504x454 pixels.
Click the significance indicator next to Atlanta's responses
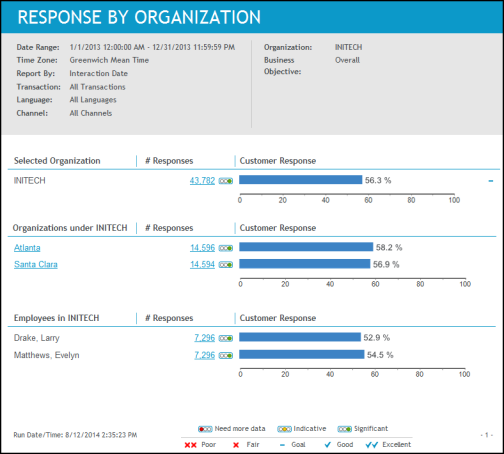[x=226, y=248]
